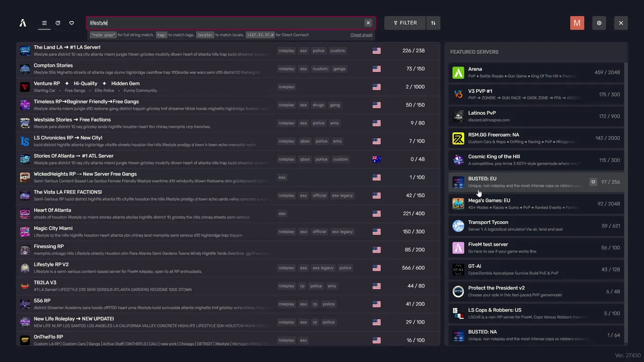Click LS Chronicles RP server icon

pyautogui.click(x=25, y=141)
